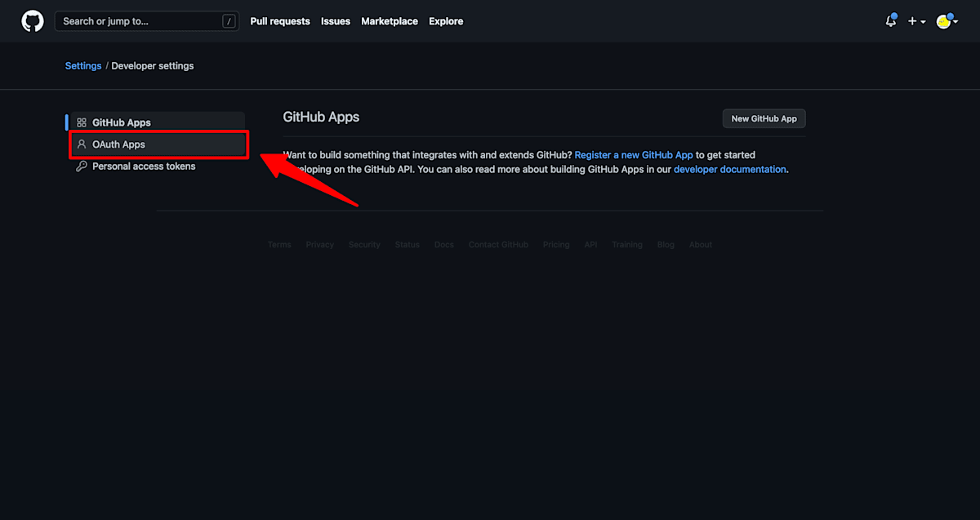Open the GitHub Octocat home logo
This screenshot has height=520, width=980.
click(x=33, y=21)
